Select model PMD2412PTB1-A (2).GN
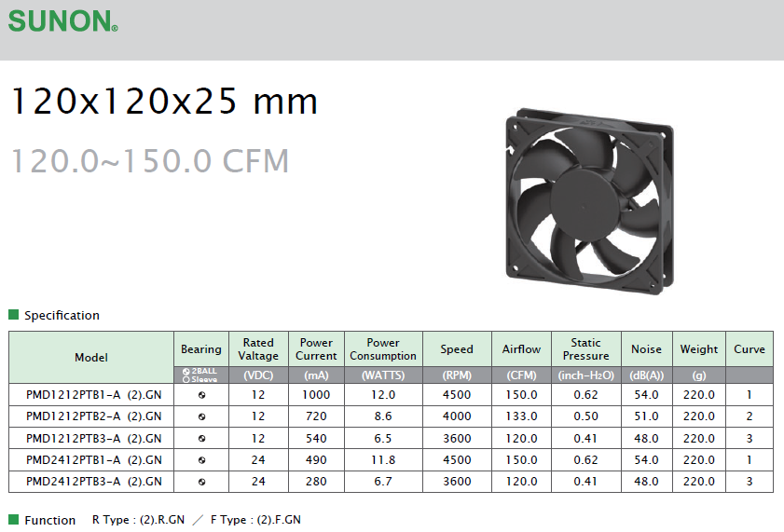The height and width of the screenshot is (532, 784). [94, 460]
